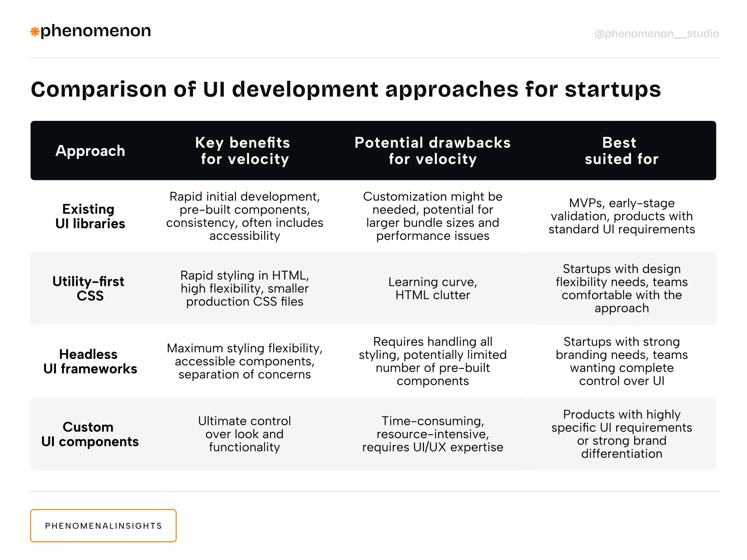Choose the Custom UI components row label

(90, 434)
